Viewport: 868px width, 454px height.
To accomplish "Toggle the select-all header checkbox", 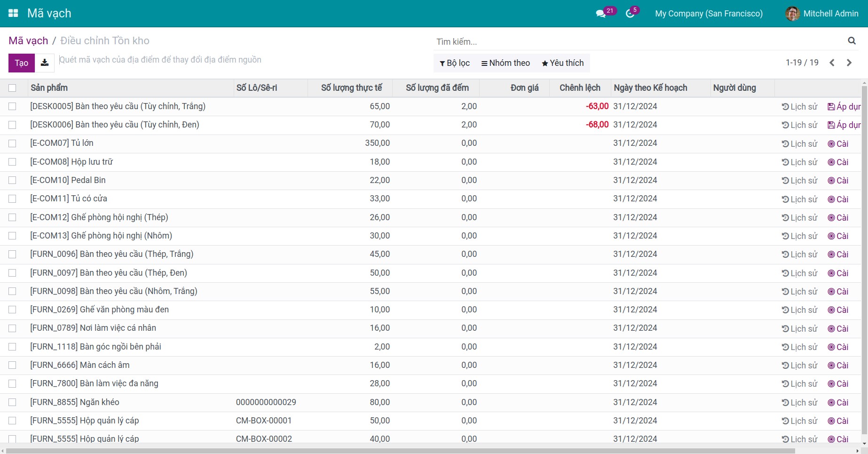I will pyautogui.click(x=12, y=88).
